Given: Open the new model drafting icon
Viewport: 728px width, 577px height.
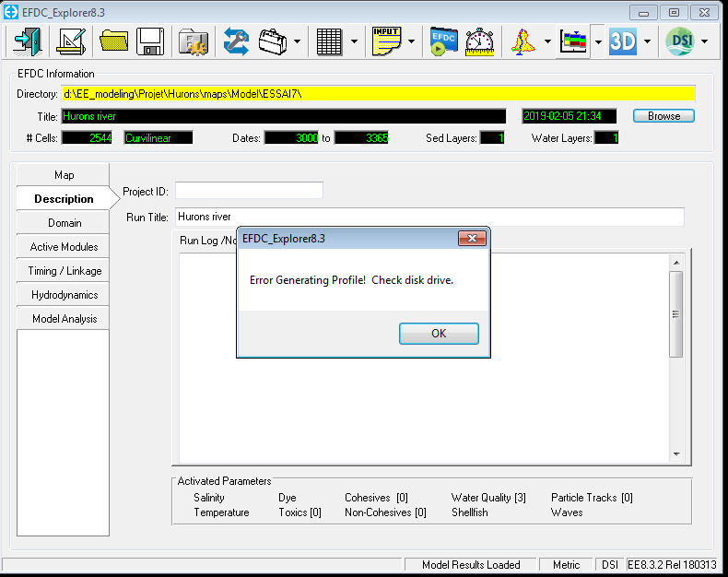Looking at the screenshot, I should 71,41.
